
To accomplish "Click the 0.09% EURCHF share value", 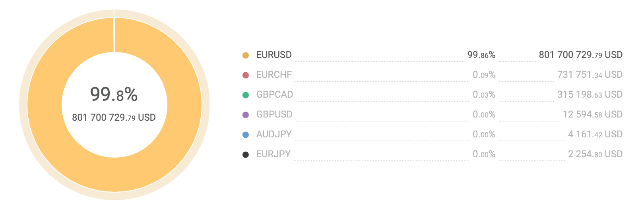I will [x=484, y=75].
